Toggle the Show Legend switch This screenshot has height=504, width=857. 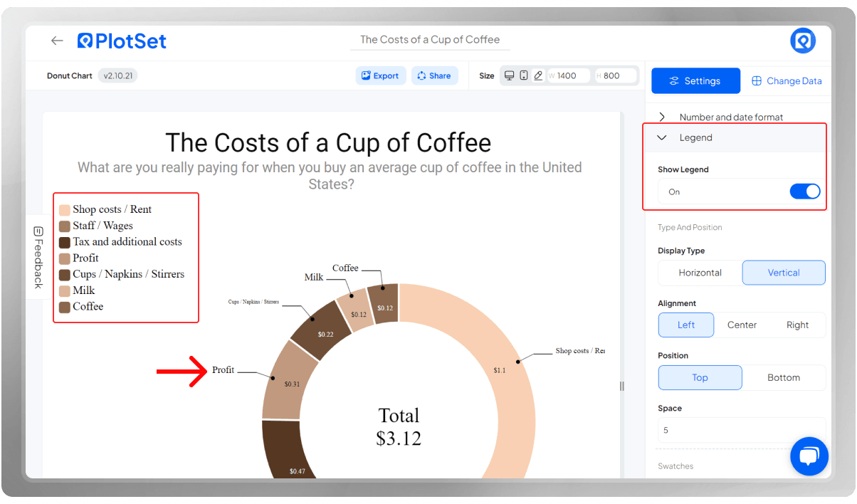805,191
